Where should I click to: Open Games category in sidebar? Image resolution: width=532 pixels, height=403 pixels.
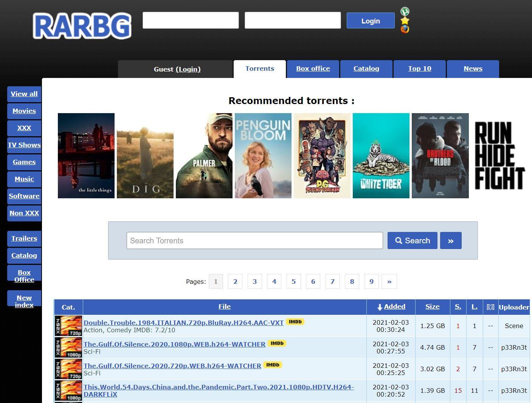[24, 162]
